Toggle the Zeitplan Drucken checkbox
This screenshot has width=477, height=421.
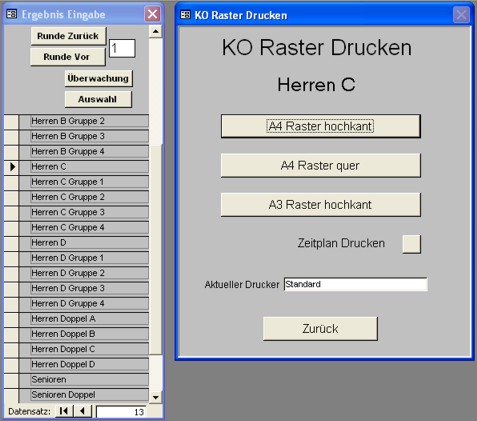pos(411,244)
